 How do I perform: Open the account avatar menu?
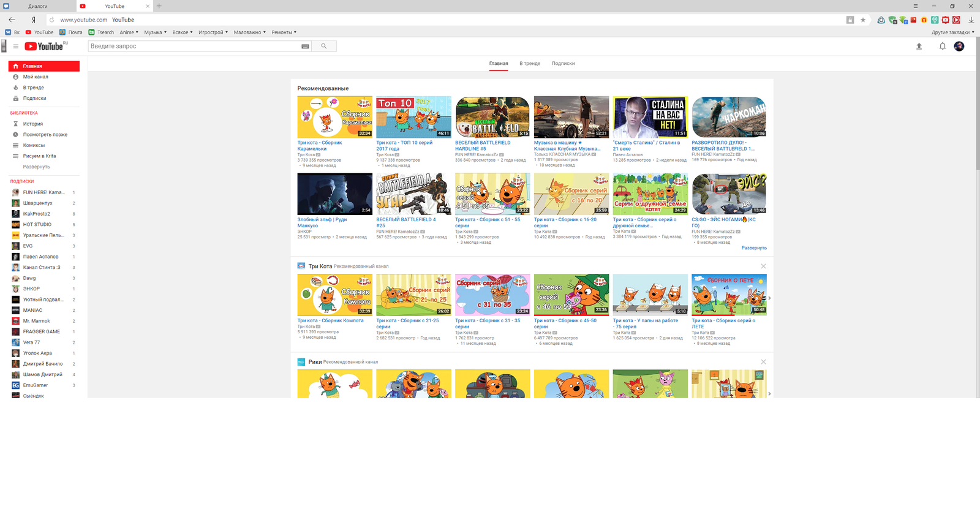pos(959,47)
